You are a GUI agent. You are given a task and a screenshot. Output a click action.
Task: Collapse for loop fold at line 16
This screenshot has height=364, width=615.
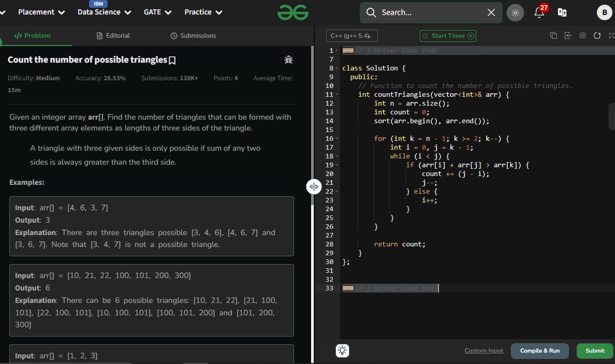tap(337, 138)
